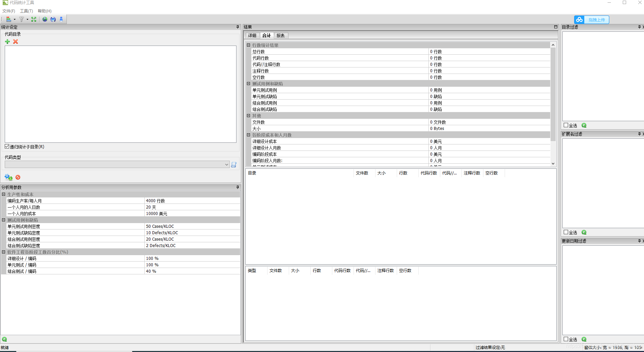The image size is (644, 352).
Task: Check 全选 in 更新日期过滤 panel
Action: (566, 339)
